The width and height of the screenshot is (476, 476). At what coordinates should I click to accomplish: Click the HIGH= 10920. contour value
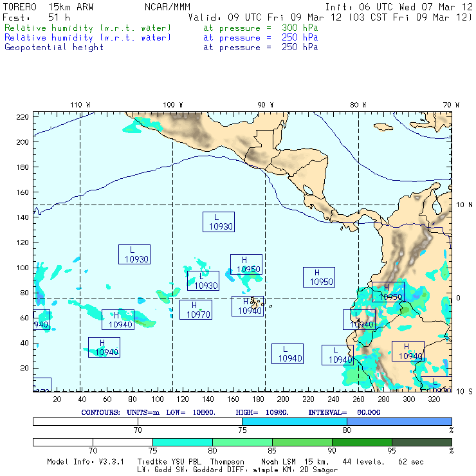click(x=262, y=412)
